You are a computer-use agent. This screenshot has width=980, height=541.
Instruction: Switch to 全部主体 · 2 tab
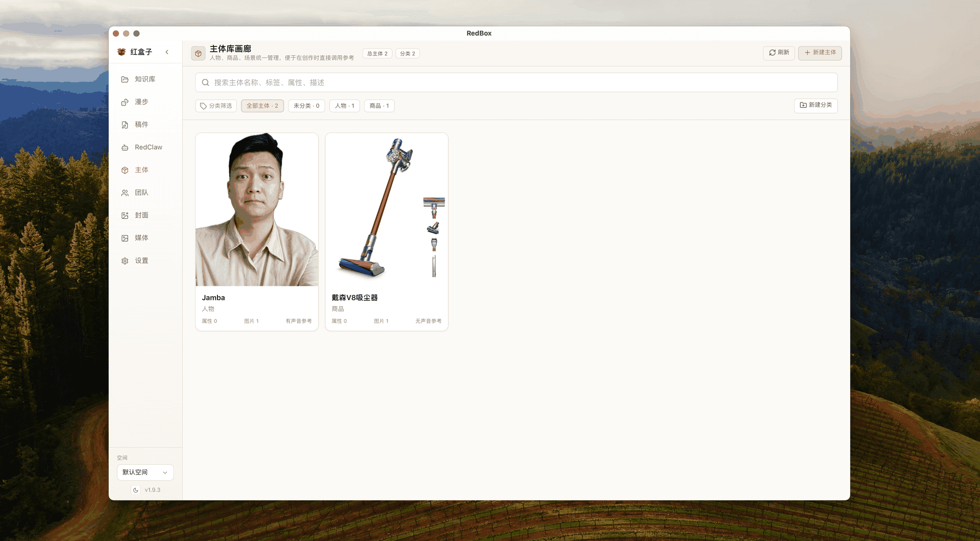pyautogui.click(x=262, y=106)
